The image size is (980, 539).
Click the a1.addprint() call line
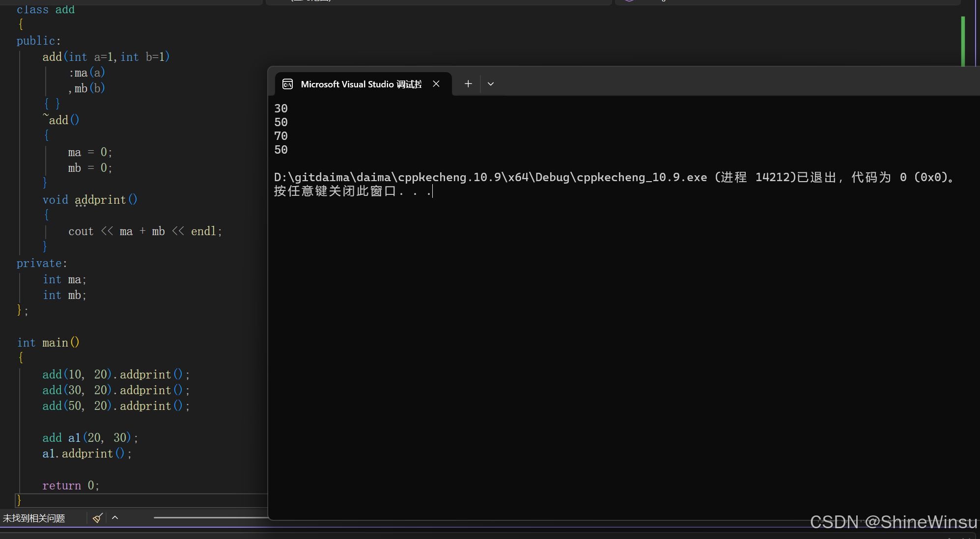[87, 454]
